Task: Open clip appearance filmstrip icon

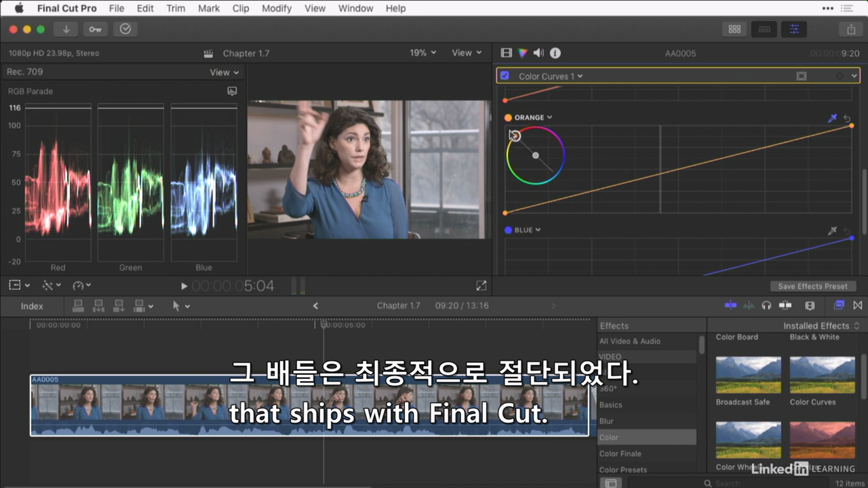Action: (x=810, y=306)
